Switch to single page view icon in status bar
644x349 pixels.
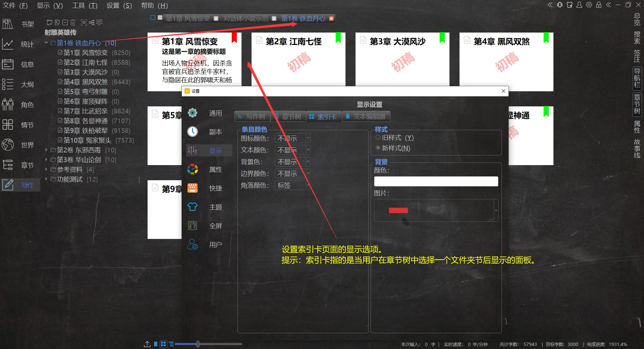tap(156, 344)
